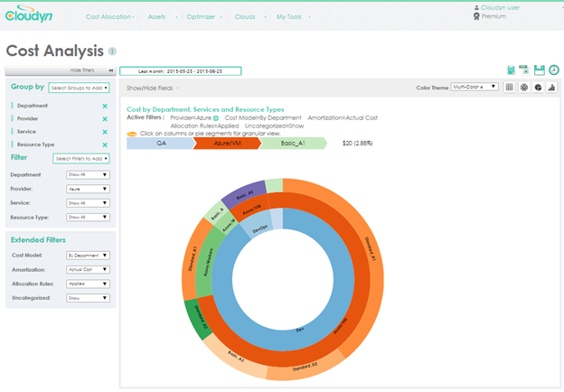Open the Provider filter dropdown
Image resolution: width=564 pixels, height=392 pixels.
pyautogui.click(x=89, y=189)
